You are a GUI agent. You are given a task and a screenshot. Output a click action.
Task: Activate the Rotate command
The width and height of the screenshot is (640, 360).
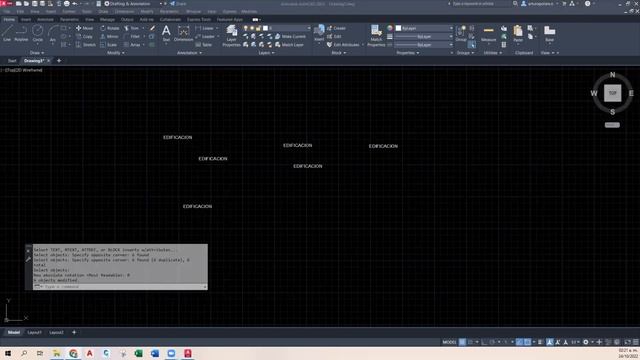point(109,28)
